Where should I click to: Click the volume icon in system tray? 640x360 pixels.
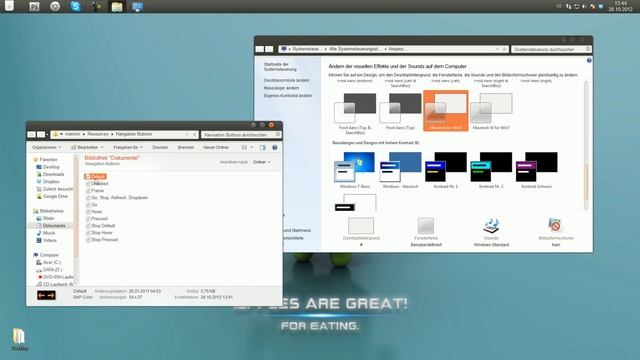584,7
